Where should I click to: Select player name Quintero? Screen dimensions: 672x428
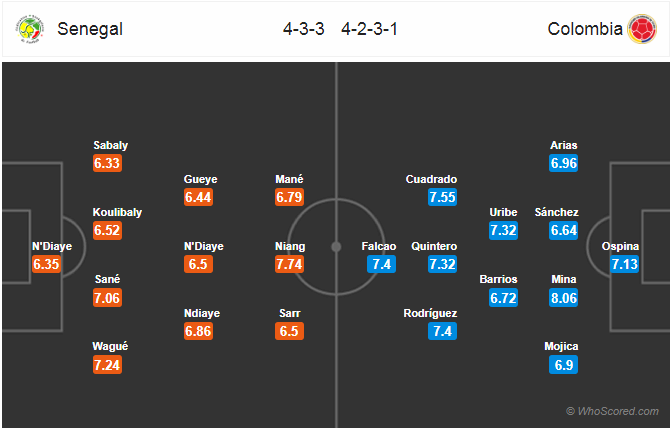click(x=434, y=246)
